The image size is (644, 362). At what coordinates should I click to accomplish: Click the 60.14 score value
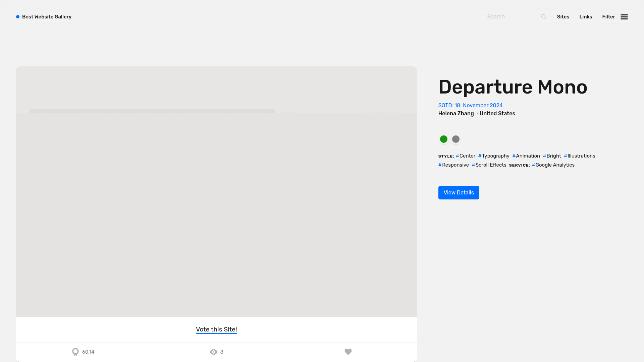point(88,352)
